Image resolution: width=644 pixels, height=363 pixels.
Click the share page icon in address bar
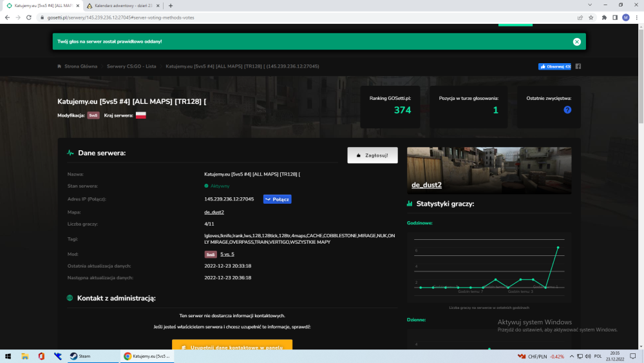click(580, 17)
